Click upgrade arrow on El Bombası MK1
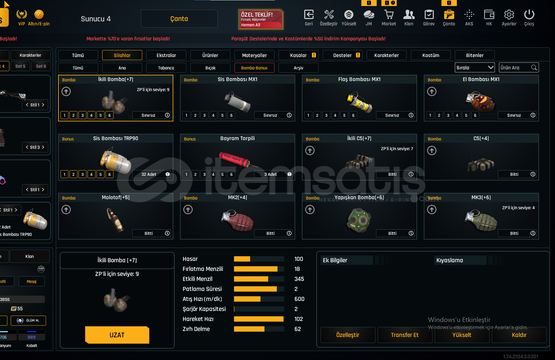The image size is (555, 360). click(431, 92)
